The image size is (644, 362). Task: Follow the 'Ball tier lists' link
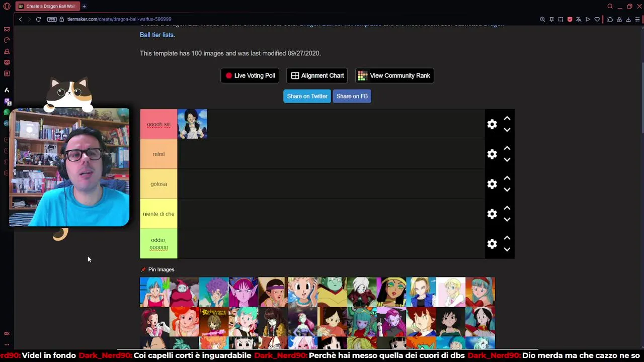tap(157, 35)
